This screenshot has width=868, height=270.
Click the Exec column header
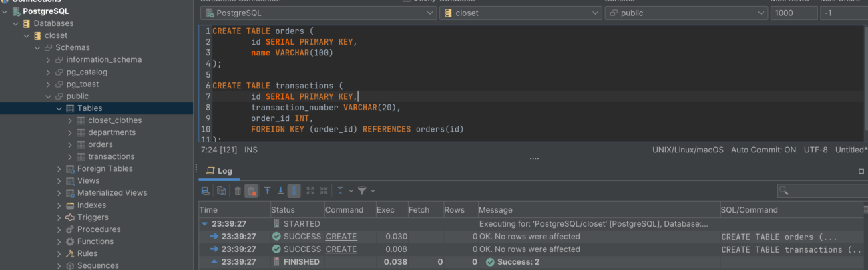click(391, 210)
